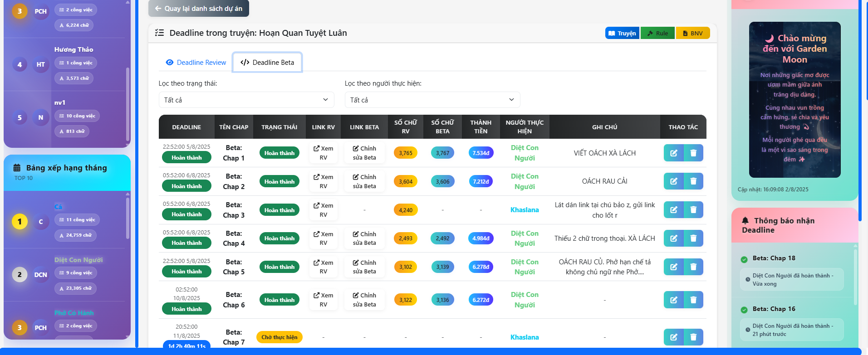Go back via Quay lại danh sách dự án
The image size is (868, 355).
click(x=198, y=8)
